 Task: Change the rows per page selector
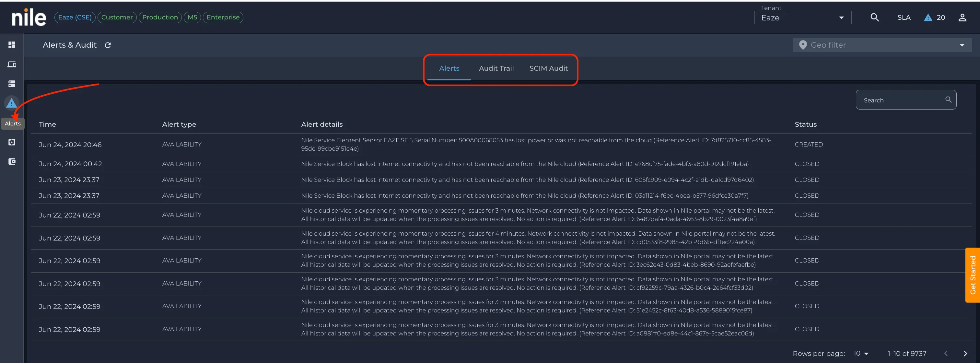click(x=860, y=354)
